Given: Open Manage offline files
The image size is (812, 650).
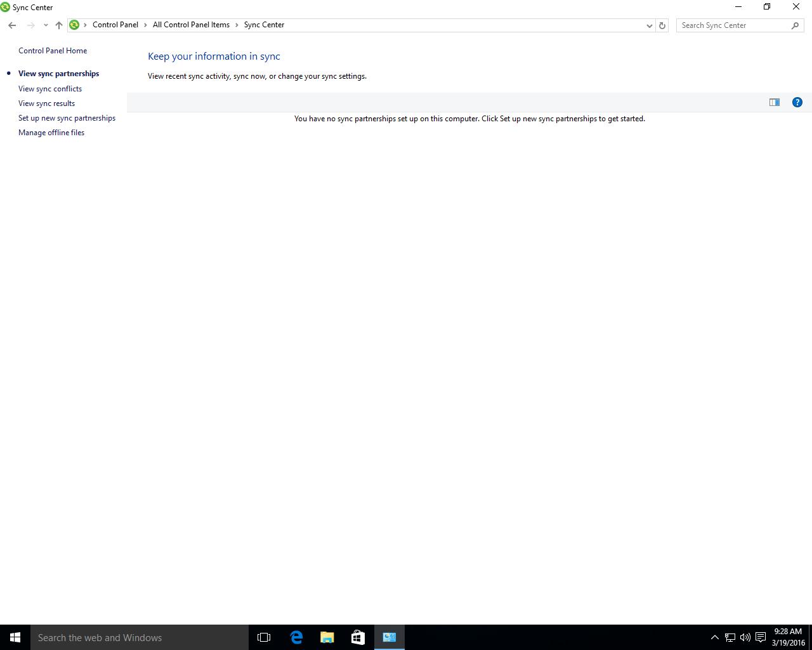Looking at the screenshot, I should click(x=51, y=133).
